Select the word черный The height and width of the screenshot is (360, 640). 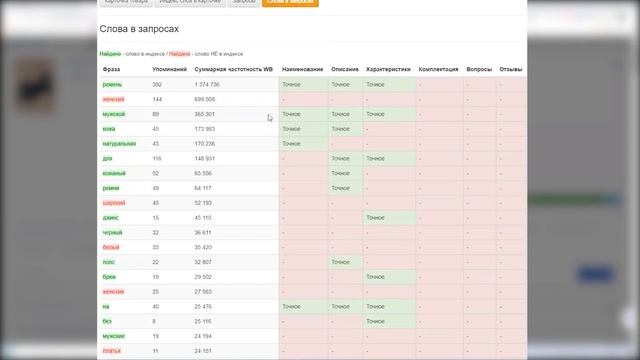(x=113, y=232)
